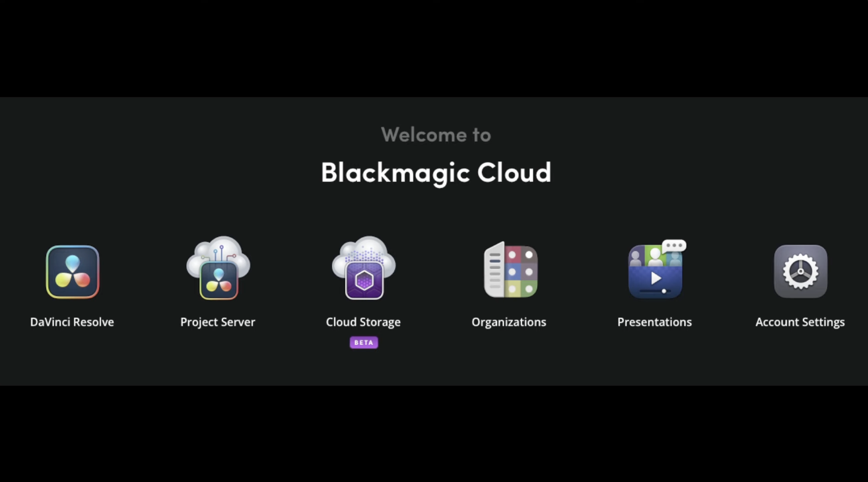Click the purple BETA badge

[x=364, y=342]
